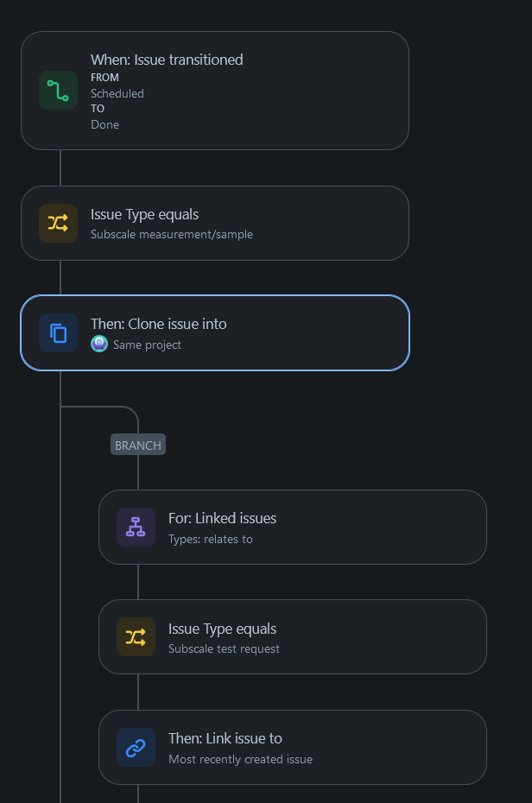532x803 pixels.
Task: Open the Then: Link issue to card
Action: click(x=293, y=747)
